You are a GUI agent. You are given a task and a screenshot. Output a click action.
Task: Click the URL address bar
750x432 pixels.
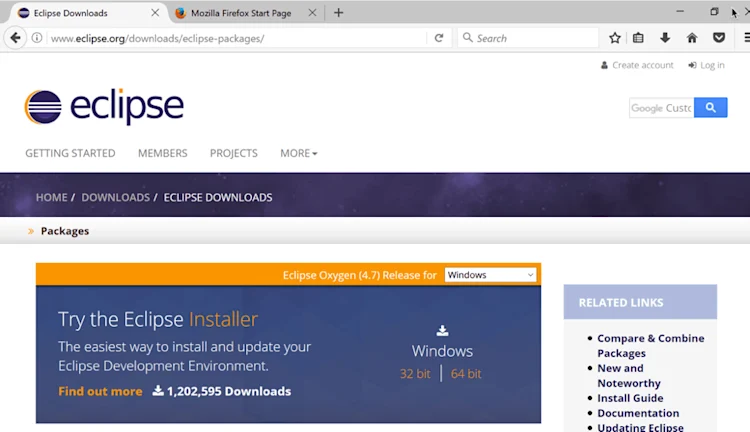click(237, 38)
